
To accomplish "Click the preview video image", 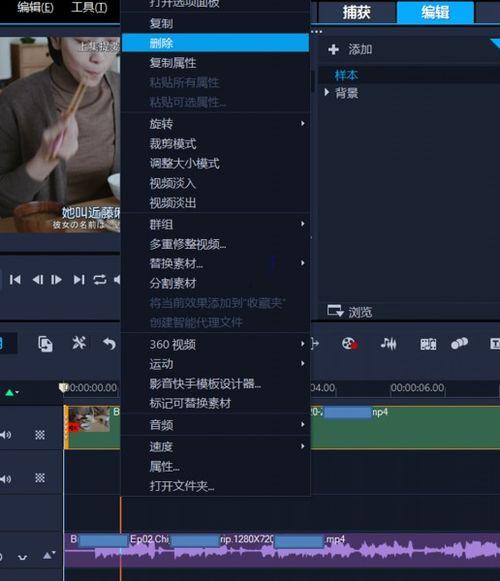I will point(60,135).
